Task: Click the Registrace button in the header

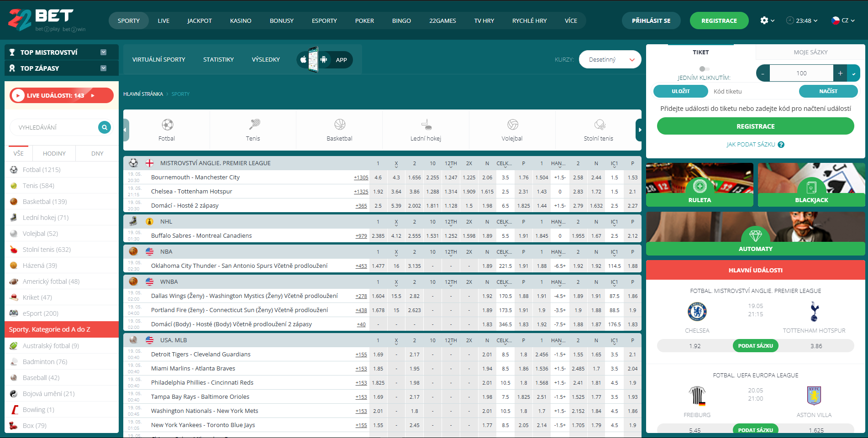Action: [719, 21]
